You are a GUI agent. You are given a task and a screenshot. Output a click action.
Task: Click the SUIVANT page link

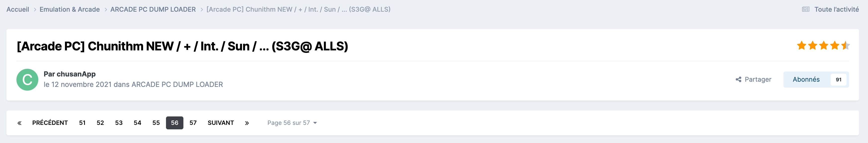pyautogui.click(x=221, y=123)
